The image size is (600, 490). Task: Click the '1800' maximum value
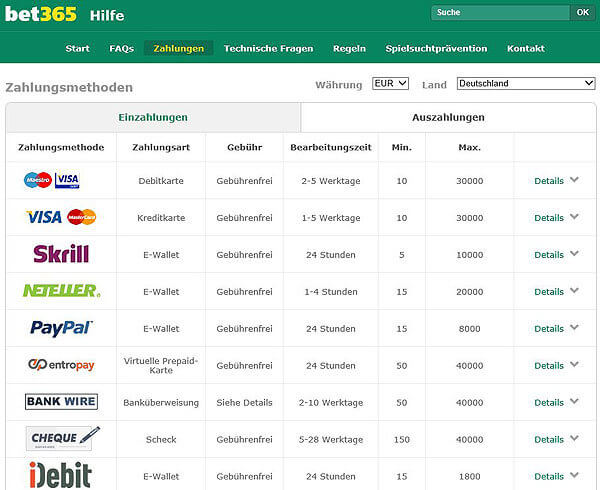(x=470, y=477)
